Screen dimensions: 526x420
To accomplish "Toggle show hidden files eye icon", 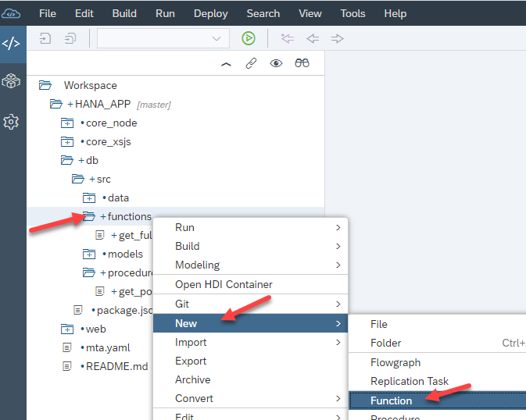I will pyautogui.click(x=276, y=63).
